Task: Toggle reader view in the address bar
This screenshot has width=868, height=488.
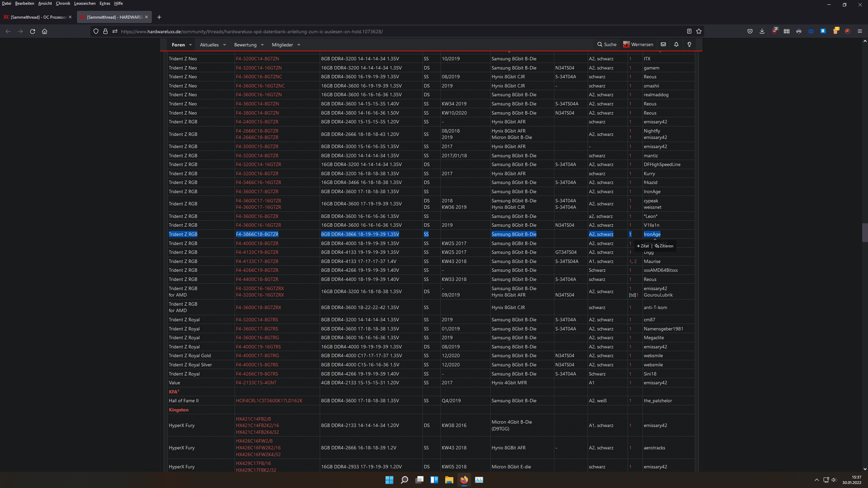Action: (x=689, y=32)
